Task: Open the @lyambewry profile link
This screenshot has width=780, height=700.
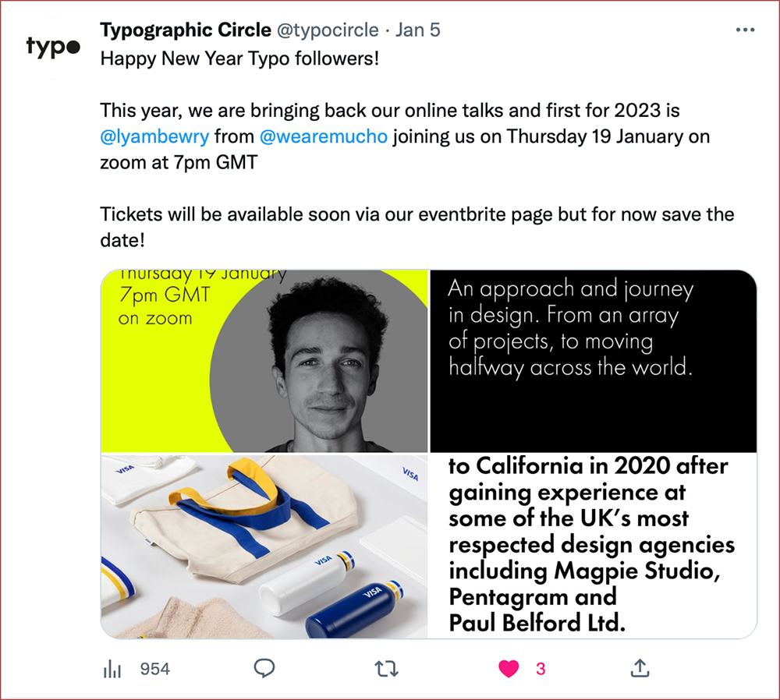Action: pos(154,136)
